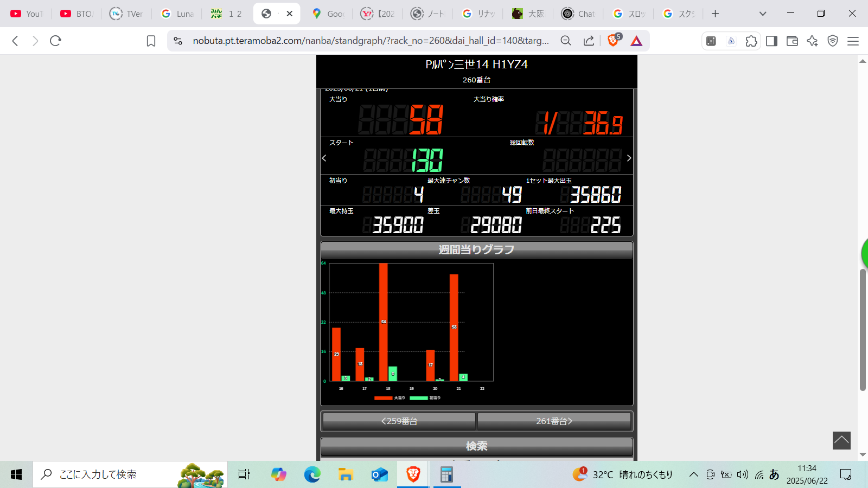868x488 pixels.
Task: Click the scrollbar down arrow
Action: pos(863,454)
